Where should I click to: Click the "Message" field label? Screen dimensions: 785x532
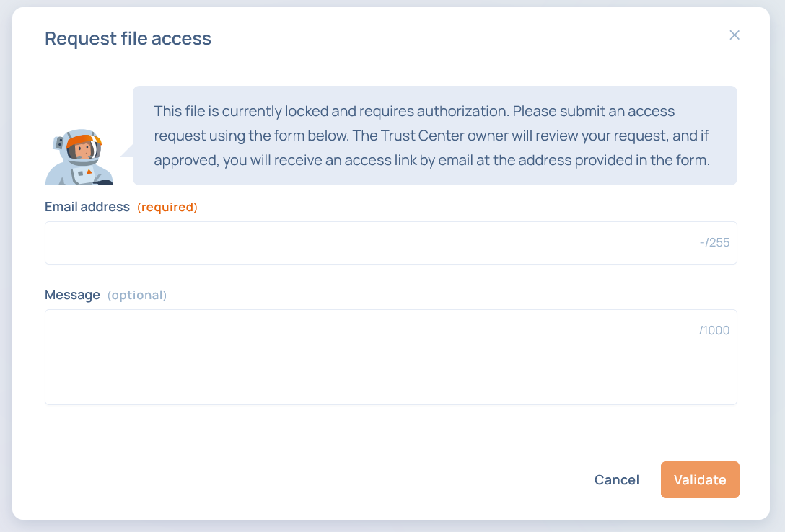click(72, 295)
